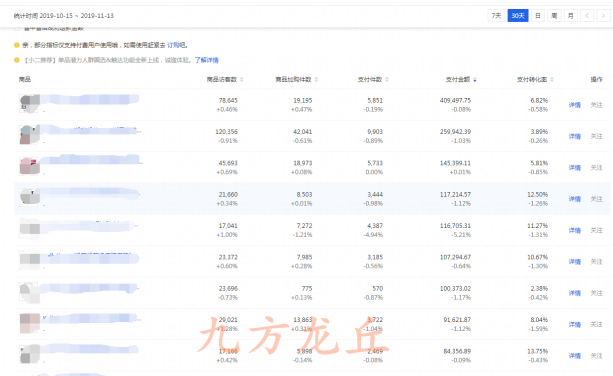
Task: Click 关注 for row with 116,705.31
Action: [x=596, y=230]
